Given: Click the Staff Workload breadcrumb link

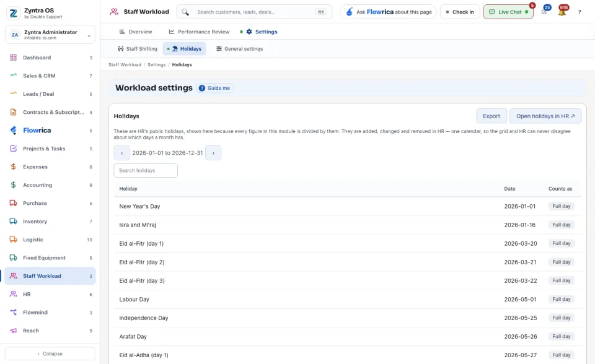Looking at the screenshot, I should pos(125,65).
